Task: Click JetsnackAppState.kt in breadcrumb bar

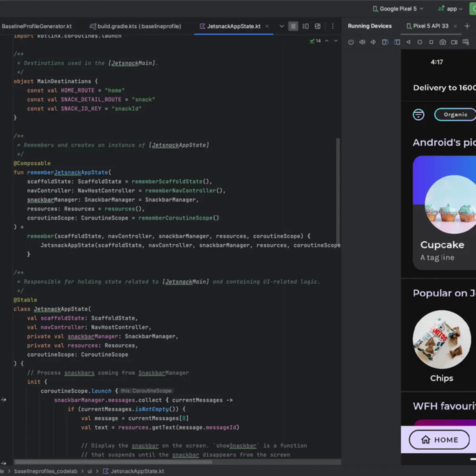Action: [x=134, y=471]
